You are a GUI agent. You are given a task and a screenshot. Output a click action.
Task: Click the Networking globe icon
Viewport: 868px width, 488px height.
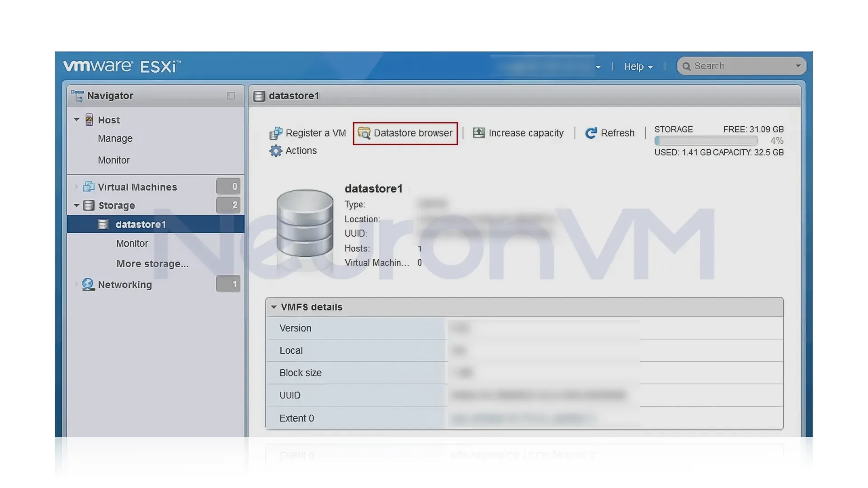[x=89, y=284]
